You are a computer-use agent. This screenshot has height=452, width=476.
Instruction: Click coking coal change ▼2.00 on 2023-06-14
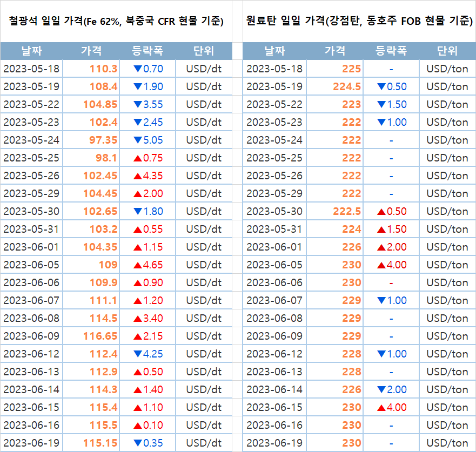pos(392,389)
